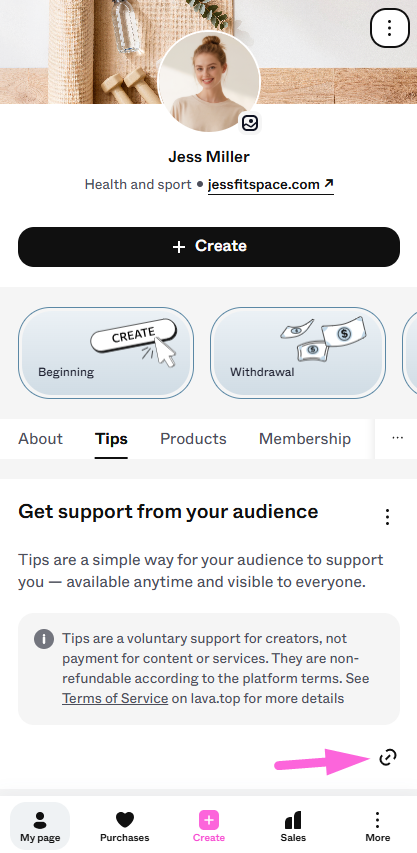The height and width of the screenshot is (853, 417).
Task: Select the Tips tab
Action: (x=111, y=439)
